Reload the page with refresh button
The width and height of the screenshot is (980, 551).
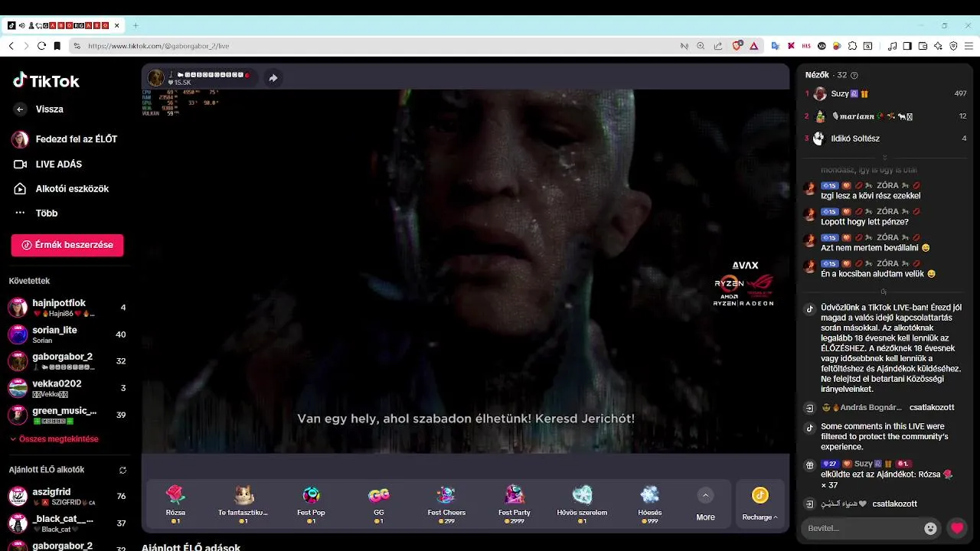pyautogui.click(x=41, y=46)
